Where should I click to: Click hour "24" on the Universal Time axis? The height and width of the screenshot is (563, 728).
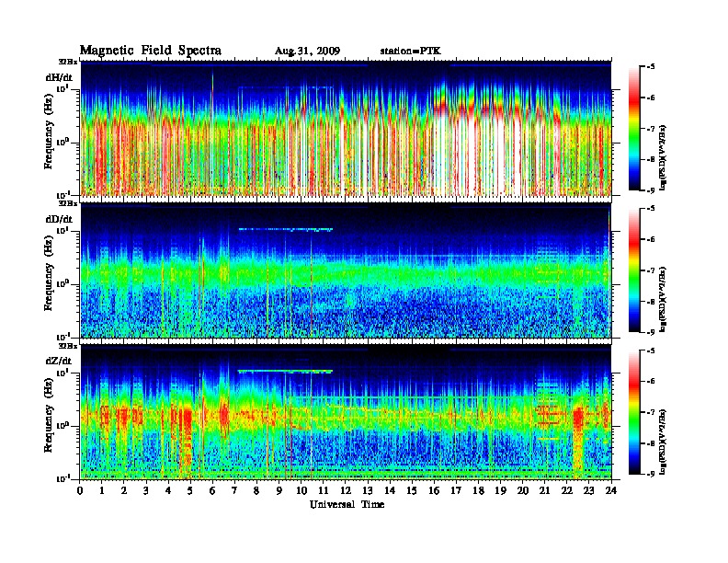click(x=611, y=491)
